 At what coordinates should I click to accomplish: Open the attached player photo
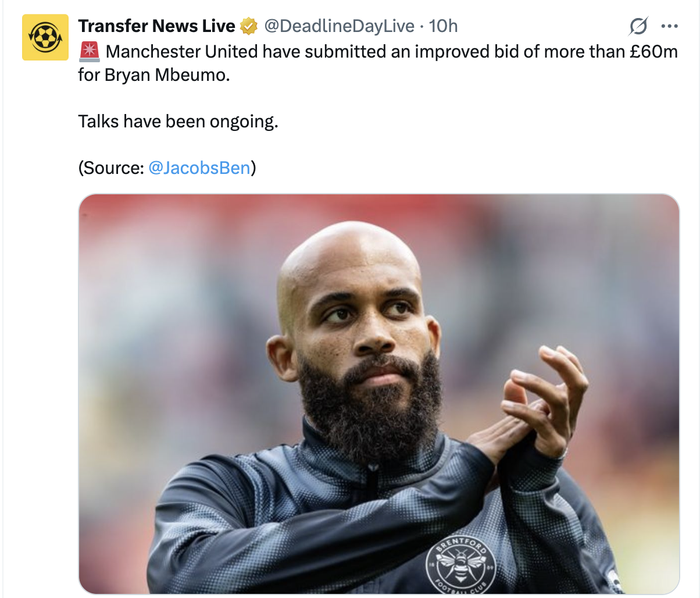click(x=379, y=394)
